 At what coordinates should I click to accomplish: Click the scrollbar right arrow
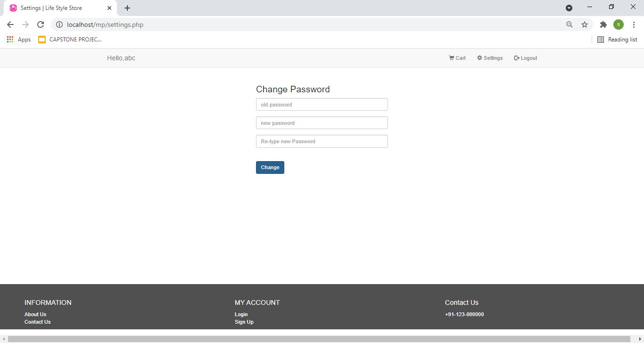[640, 339]
